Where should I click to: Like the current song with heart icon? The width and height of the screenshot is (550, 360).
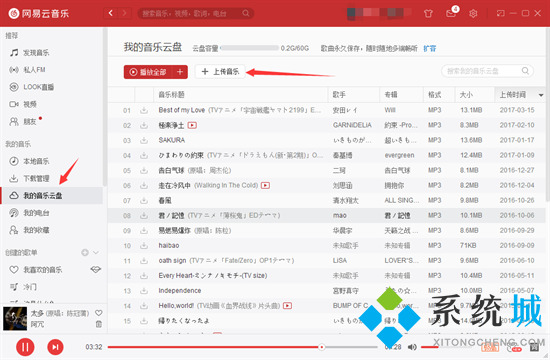coord(99,313)
